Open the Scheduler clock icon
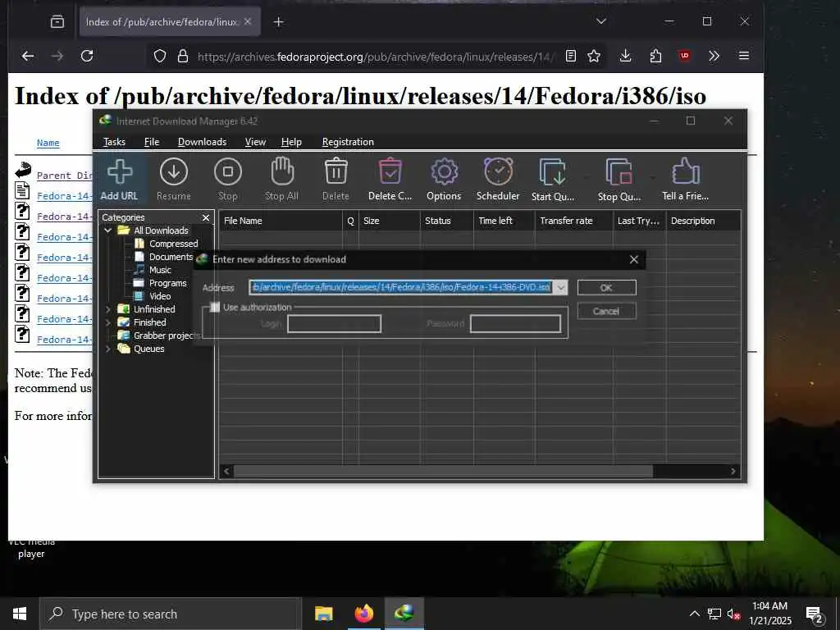Image resolution: width=840 pixels, height=630 pixels. click(x=498, y=179)
